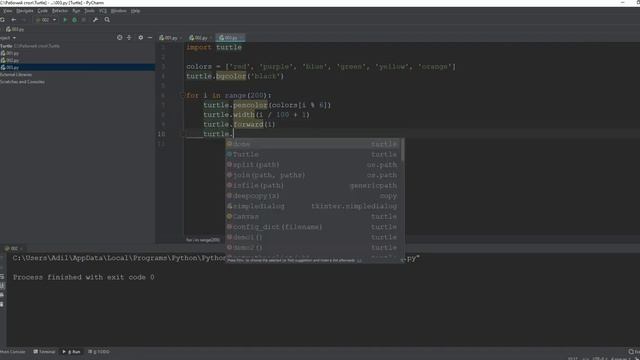The height and width of the screenshot is (360, 640).
Task: Click the green Debug bug icon in toolbar
Action: click(x=74, y=20)
